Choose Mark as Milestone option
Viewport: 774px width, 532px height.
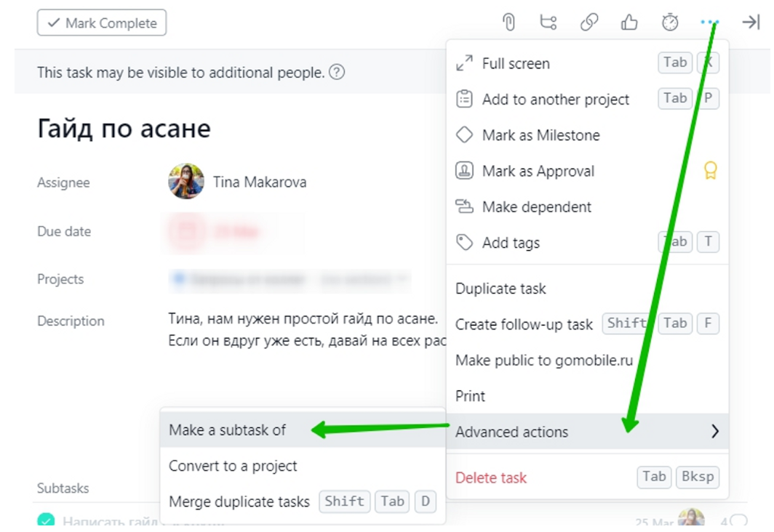(540, 135)
